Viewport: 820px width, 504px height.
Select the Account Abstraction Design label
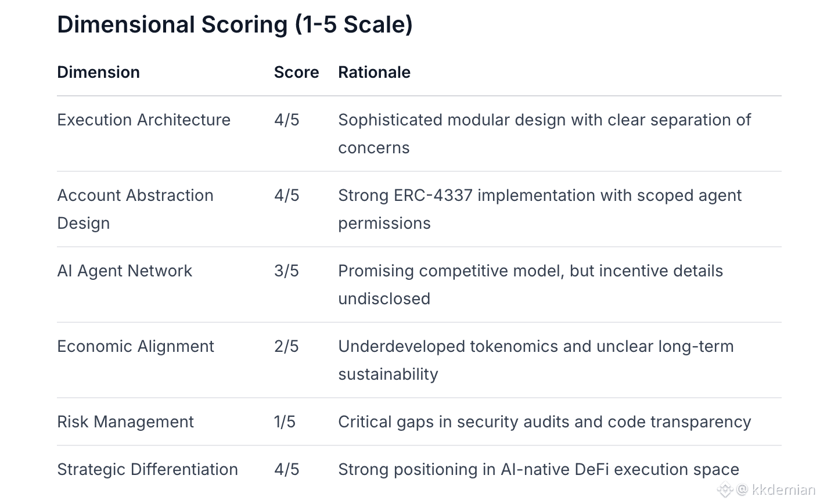pos(135,209)
